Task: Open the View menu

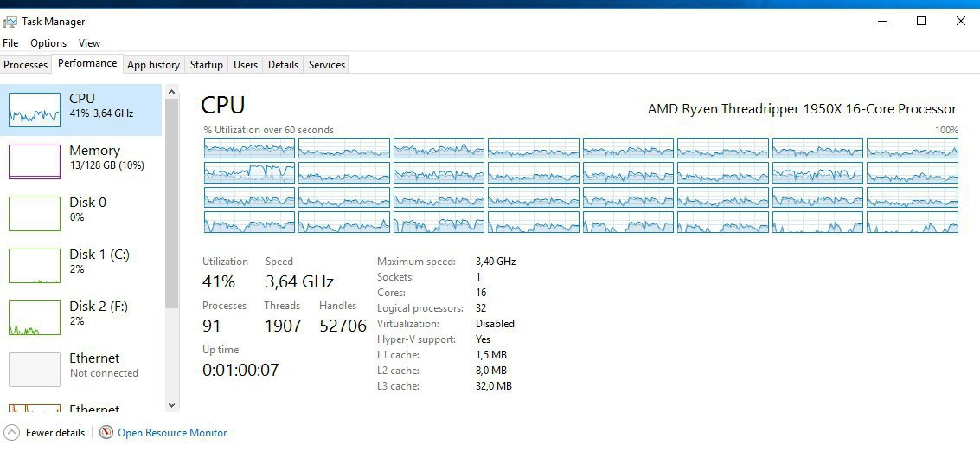Action: coord(89,43)
